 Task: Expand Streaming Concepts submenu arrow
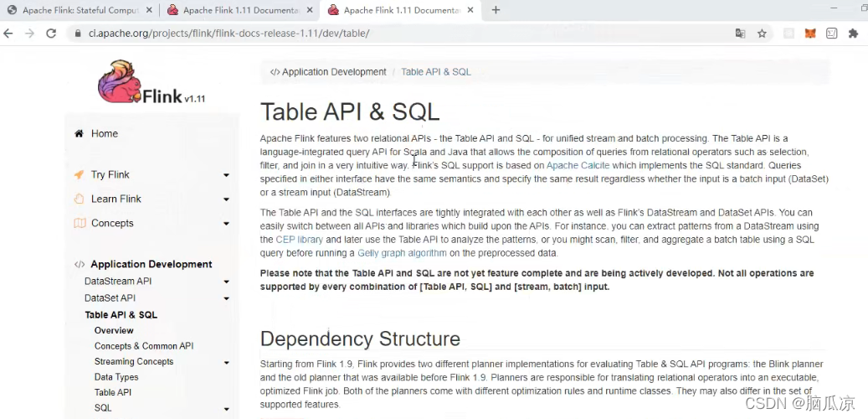tap(226, 363)
